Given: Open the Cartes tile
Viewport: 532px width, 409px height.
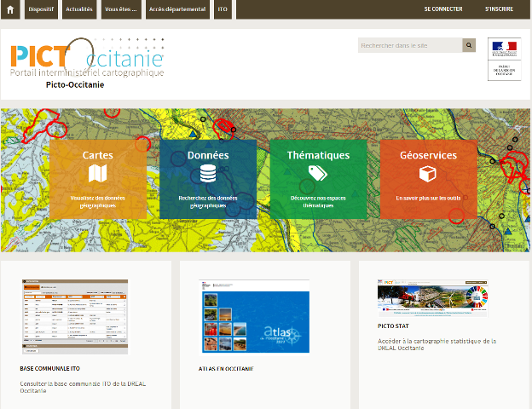Looking at the screenshot, I should [x=98, y=180].
